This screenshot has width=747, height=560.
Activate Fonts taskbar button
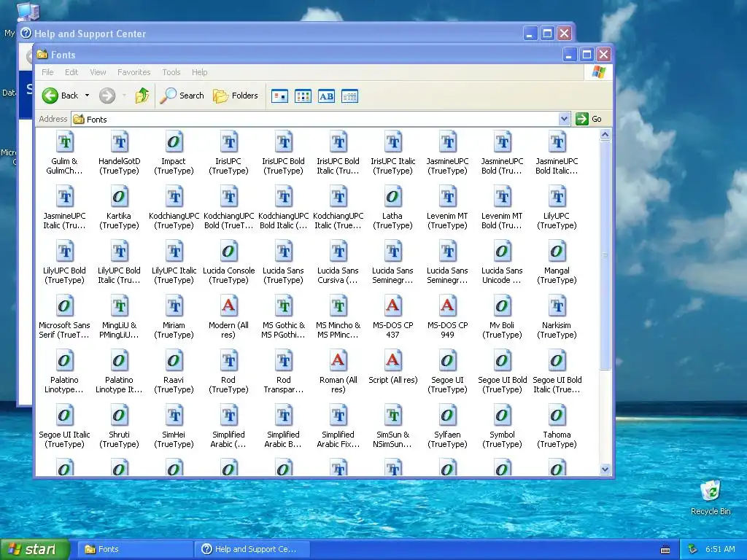point(135,550)
